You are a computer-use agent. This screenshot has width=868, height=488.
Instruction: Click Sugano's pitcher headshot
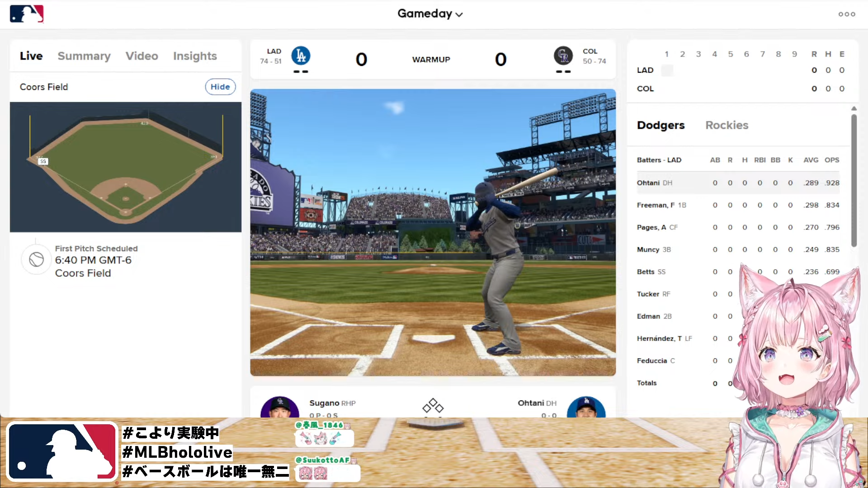(280, 407)
